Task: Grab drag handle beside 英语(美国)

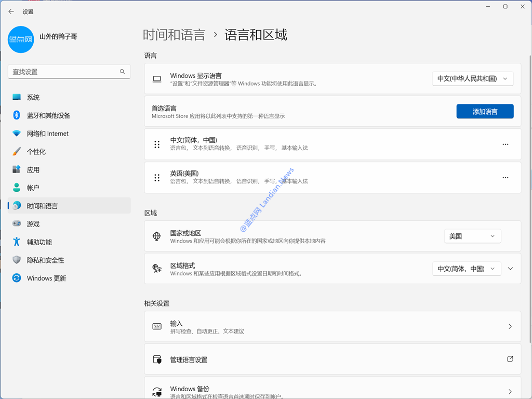Action: [157, 178]
